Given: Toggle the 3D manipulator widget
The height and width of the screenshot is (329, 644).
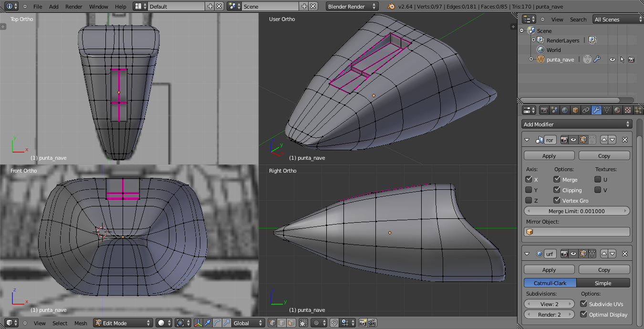Looking at the screenshot, I should pyautogui.click(x=198, y=323).
